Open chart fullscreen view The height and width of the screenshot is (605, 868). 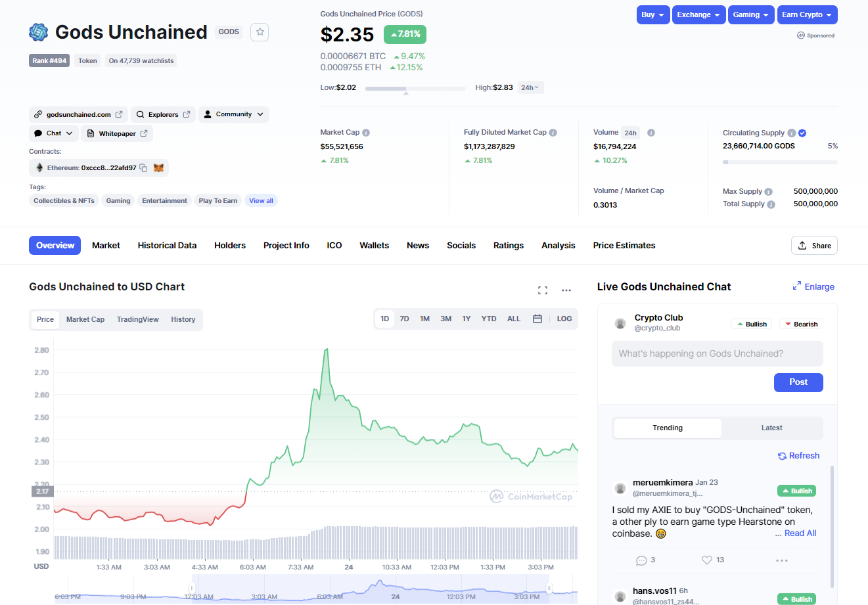coord(543,290)
